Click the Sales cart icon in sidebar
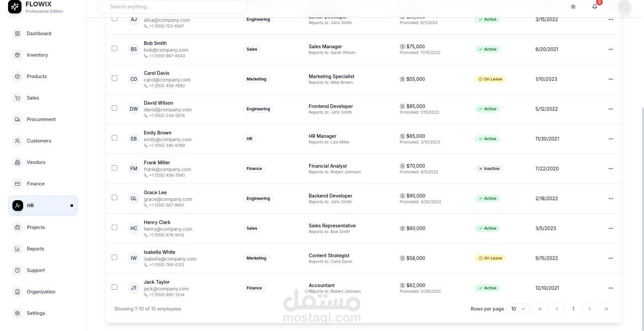 tap(18, 98)
